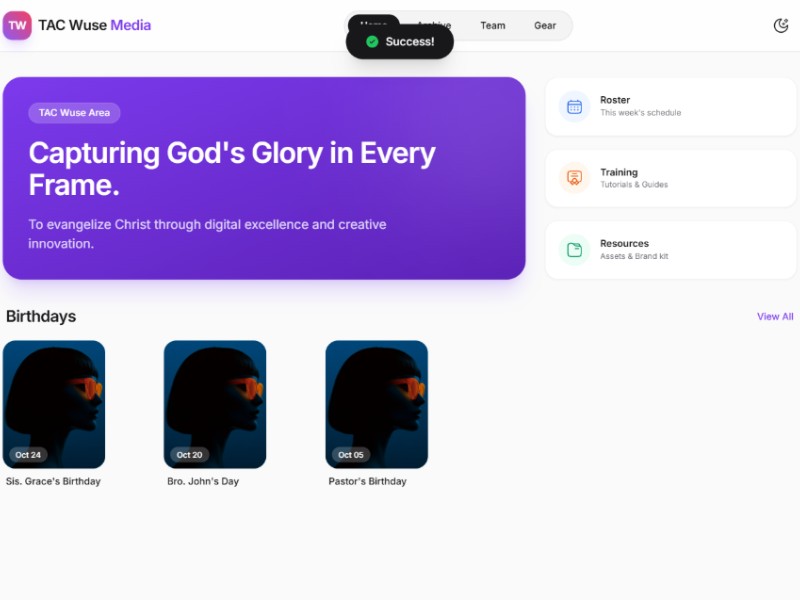Click the Success toast notification
The height and width of the screenshot is (600, 800).
(x=410, y=42)
